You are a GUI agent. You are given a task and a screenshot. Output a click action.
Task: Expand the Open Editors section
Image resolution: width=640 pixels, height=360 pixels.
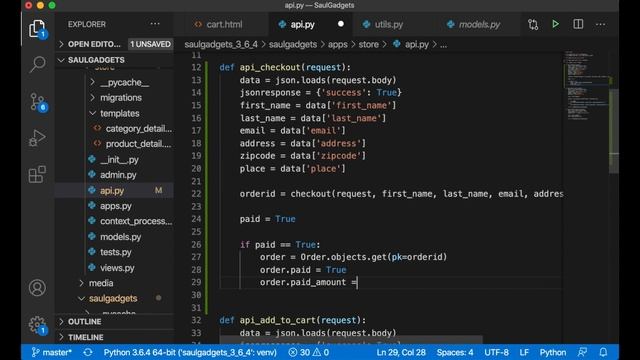tap(94, 44)
